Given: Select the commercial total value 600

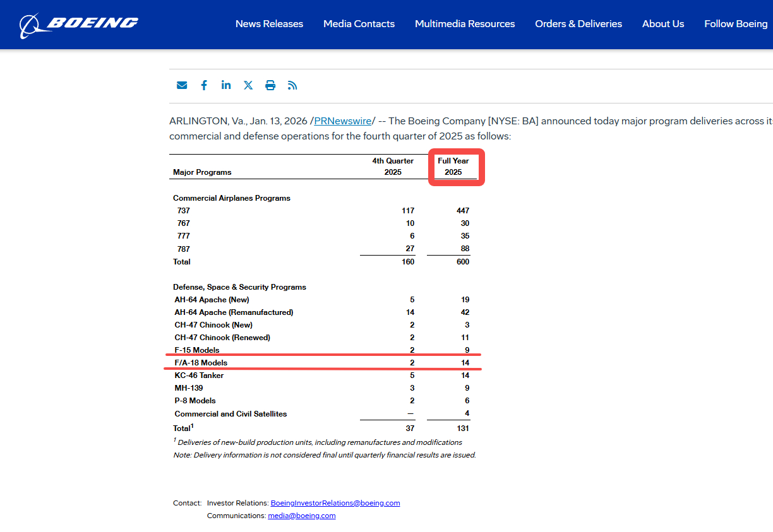Looking at the screenshot, I should [463, 262].
